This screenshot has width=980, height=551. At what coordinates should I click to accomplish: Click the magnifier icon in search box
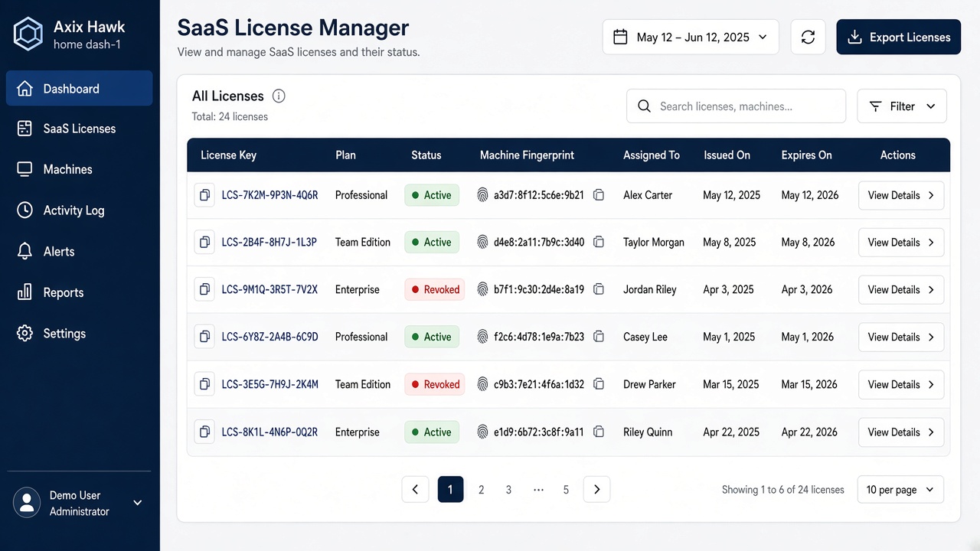coord(645,106)
